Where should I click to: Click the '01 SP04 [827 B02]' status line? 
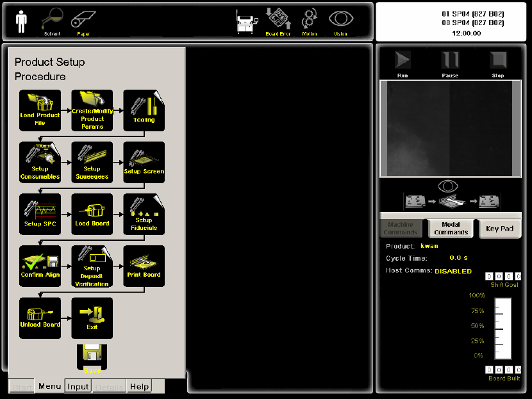click(x=472, y=14)
